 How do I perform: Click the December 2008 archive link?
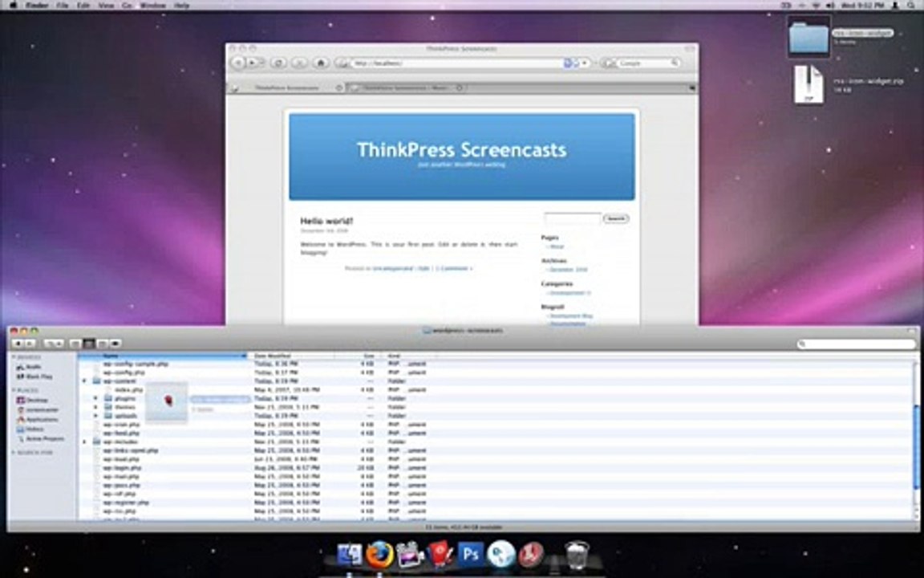click(569, 270)
